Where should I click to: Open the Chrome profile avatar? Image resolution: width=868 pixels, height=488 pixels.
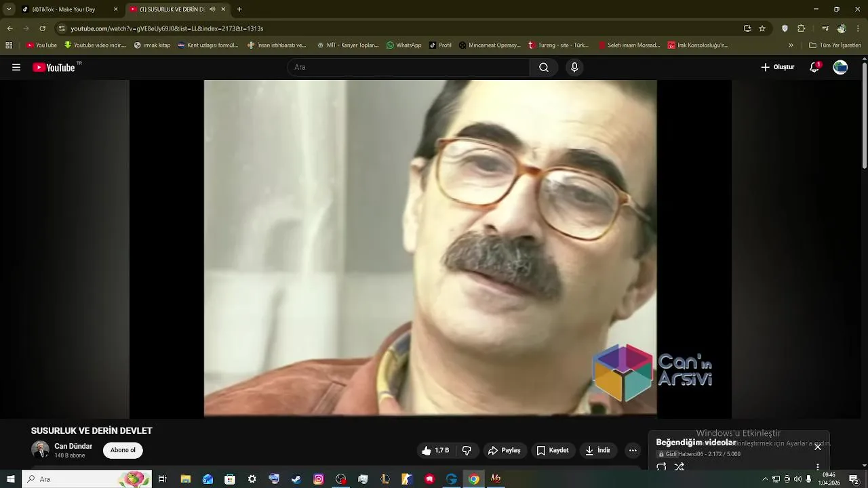(842, 28)
